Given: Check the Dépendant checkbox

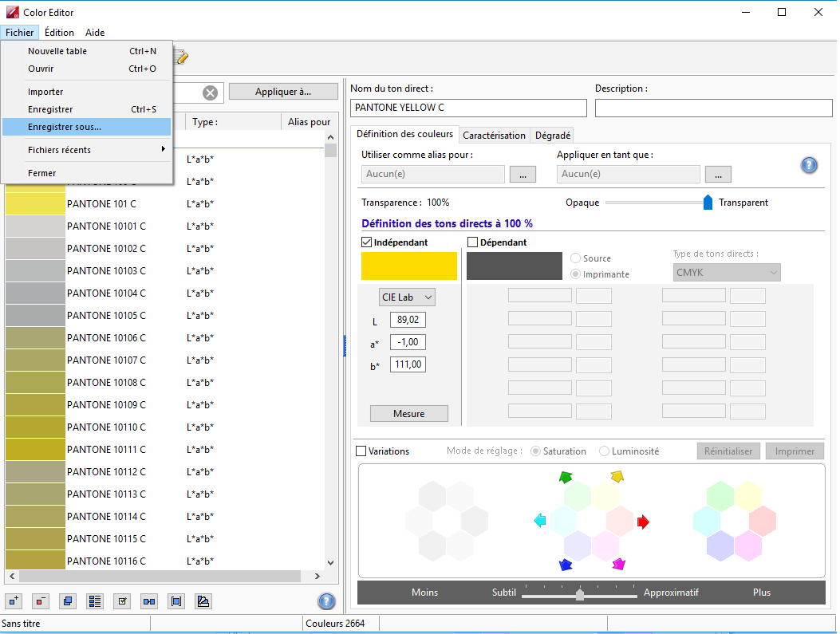Looking at the screenshot, I should click(472, 242).
